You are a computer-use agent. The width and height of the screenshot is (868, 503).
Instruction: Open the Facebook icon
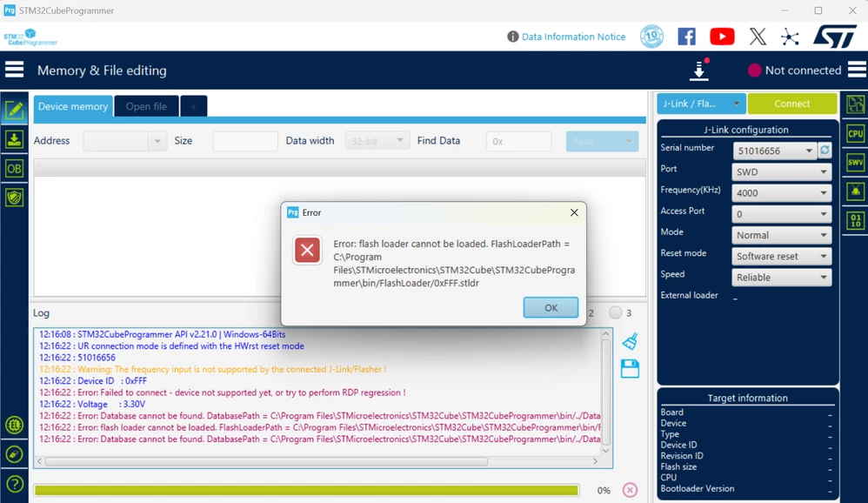(x=686, y=37)
